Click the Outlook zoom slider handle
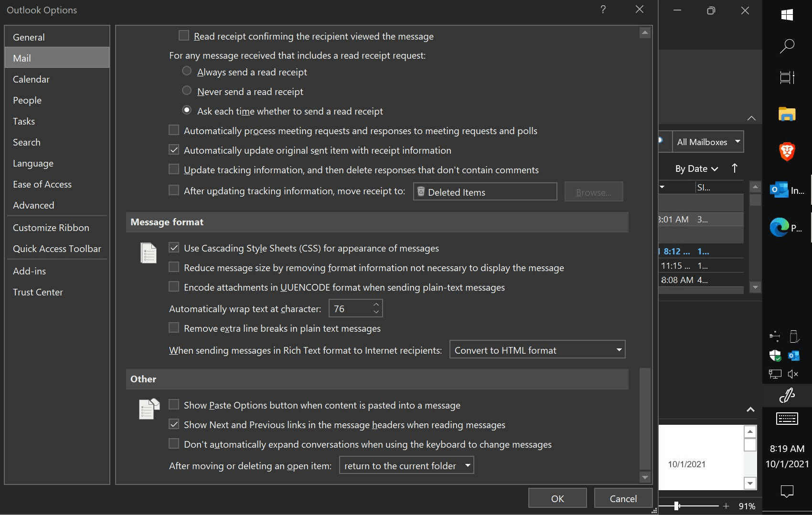Image resolution: width=812 pixels, height=515 pixels. 677,506
